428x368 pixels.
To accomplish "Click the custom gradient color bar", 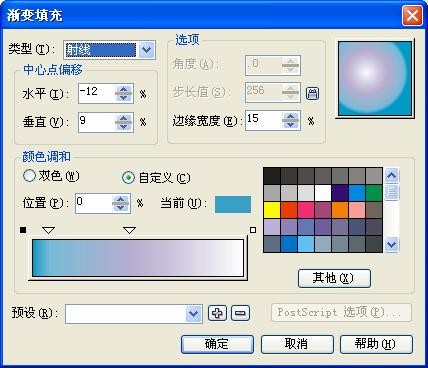I will (138, 258).
